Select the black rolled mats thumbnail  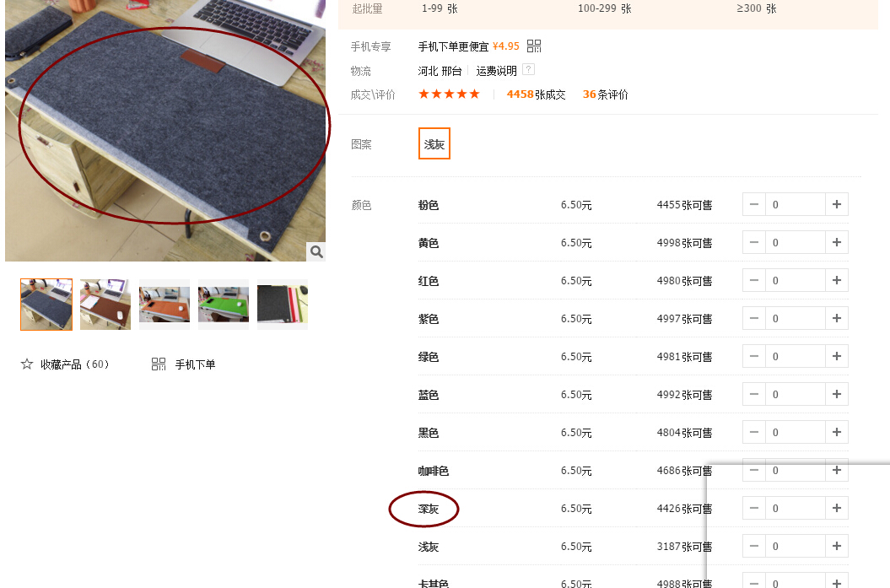coord(283,305)
